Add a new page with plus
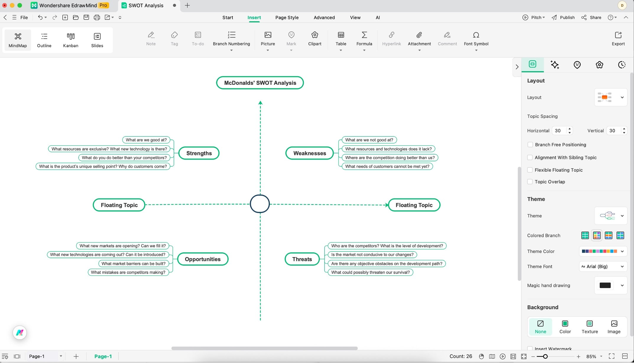 [x=76, y=357]
